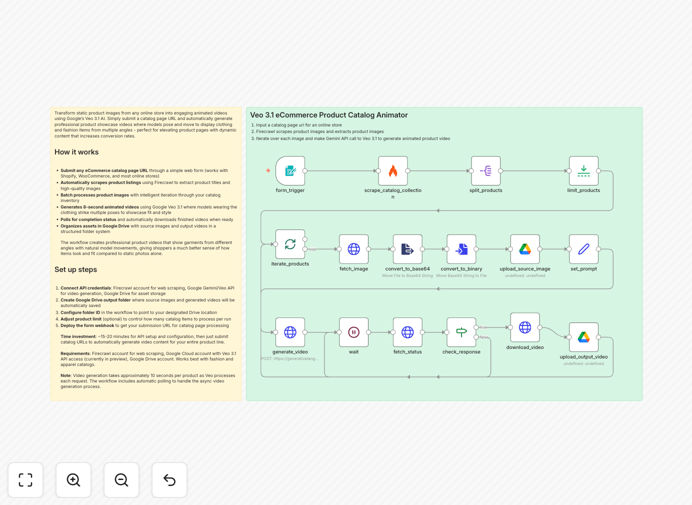Click the 'How it works' heading
Screen dimensions: 692x505
[76, 152]
